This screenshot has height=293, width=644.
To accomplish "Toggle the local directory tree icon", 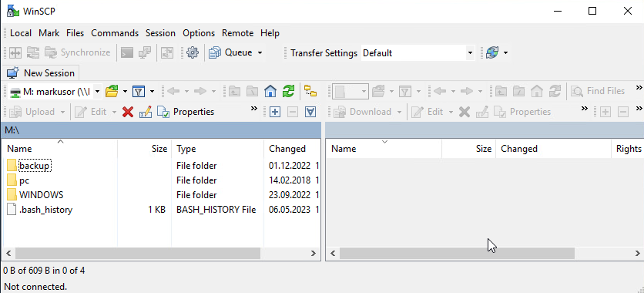I will click(x=310, y=91).
